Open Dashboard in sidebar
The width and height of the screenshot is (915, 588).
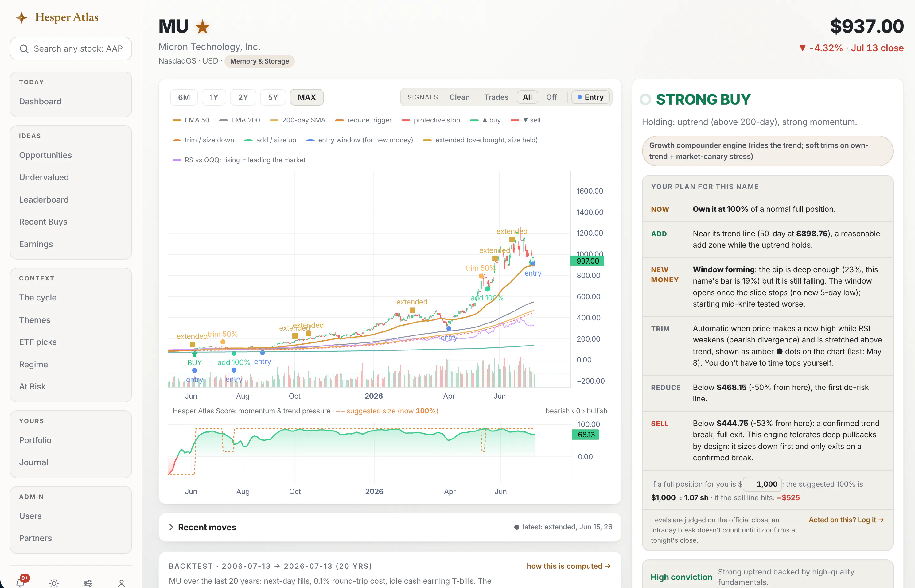pyautogui.click(x=40, y=101)
